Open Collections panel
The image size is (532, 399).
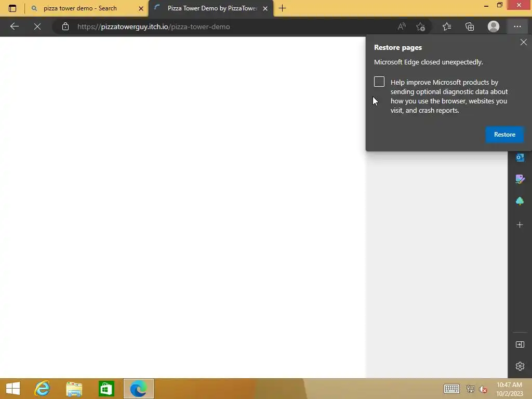coord(470,26)
